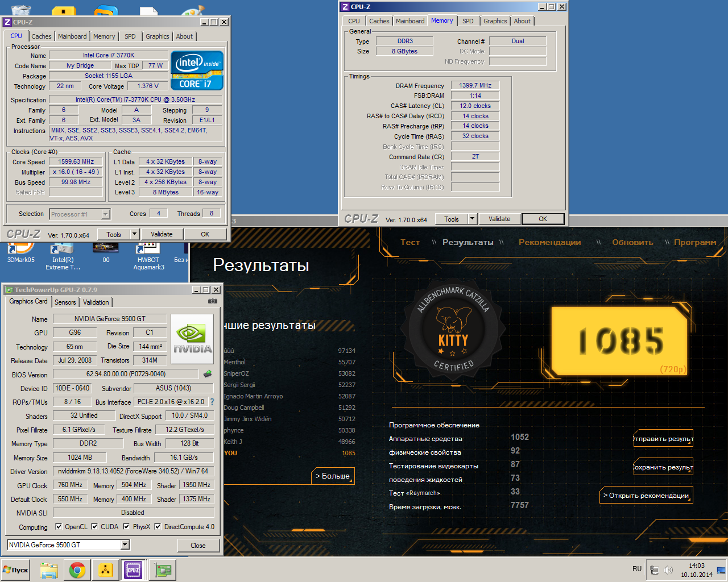Image resolution: width=728 pixels, height=582 pixels.
Task: Open the Validation tab in GPU-Z
Action: coord(96,302)
